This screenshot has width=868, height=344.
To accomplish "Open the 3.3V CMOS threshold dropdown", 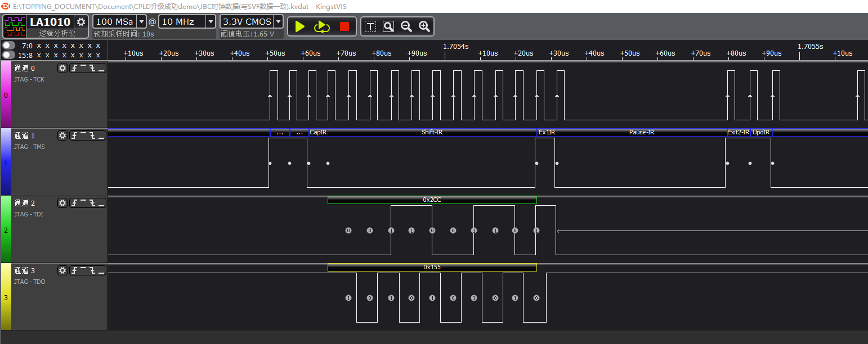I will pyautogui.click(x=278, y=22).
